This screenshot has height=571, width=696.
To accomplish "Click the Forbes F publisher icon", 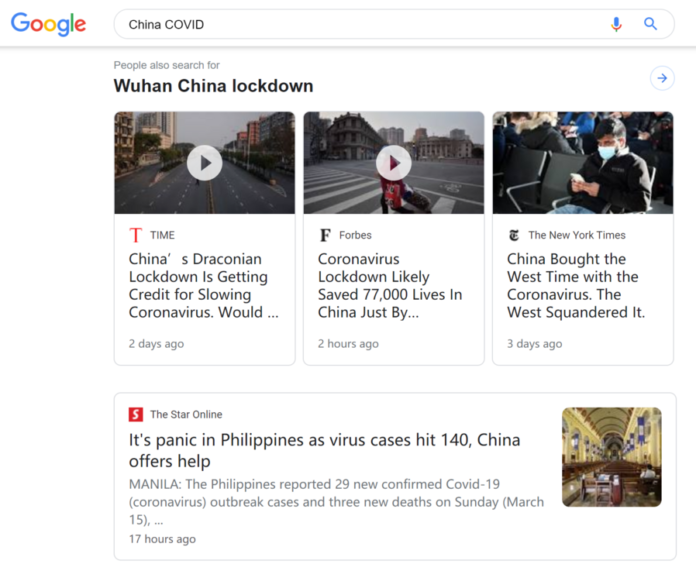I will [x=325, y=235].
